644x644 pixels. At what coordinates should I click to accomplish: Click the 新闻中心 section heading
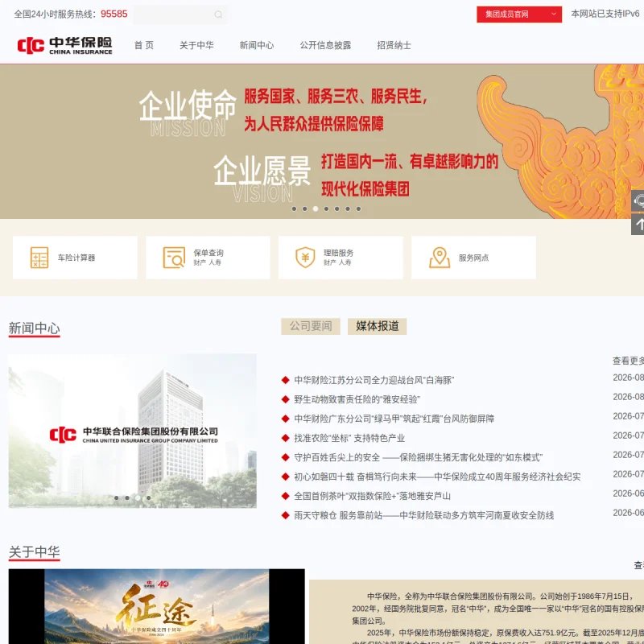(x=35, y=328)
